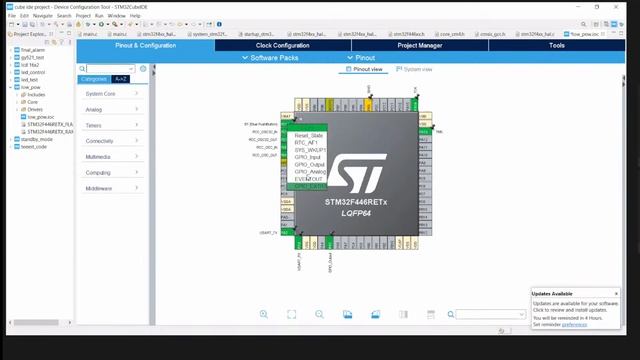
Task: Open the Pinout & Configuration tab
Action: point(146,45)
